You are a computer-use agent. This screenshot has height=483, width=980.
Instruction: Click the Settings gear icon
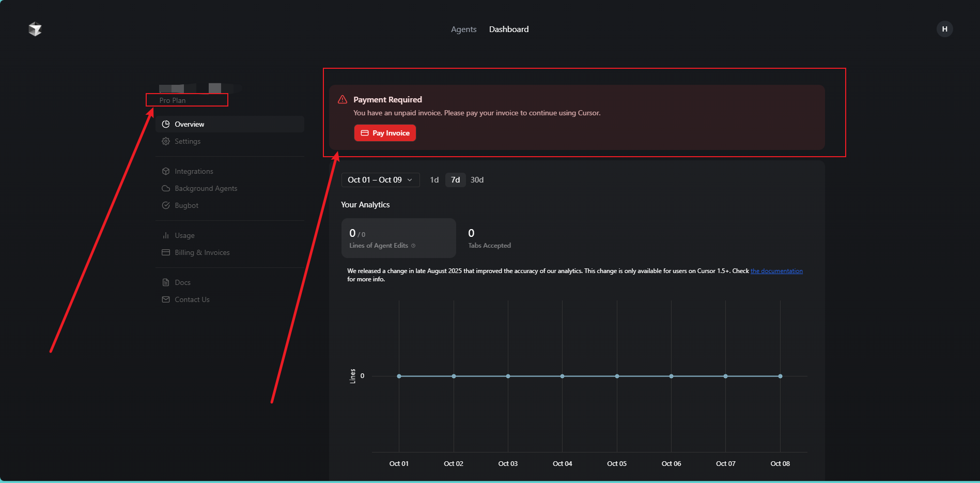point(166,141)
